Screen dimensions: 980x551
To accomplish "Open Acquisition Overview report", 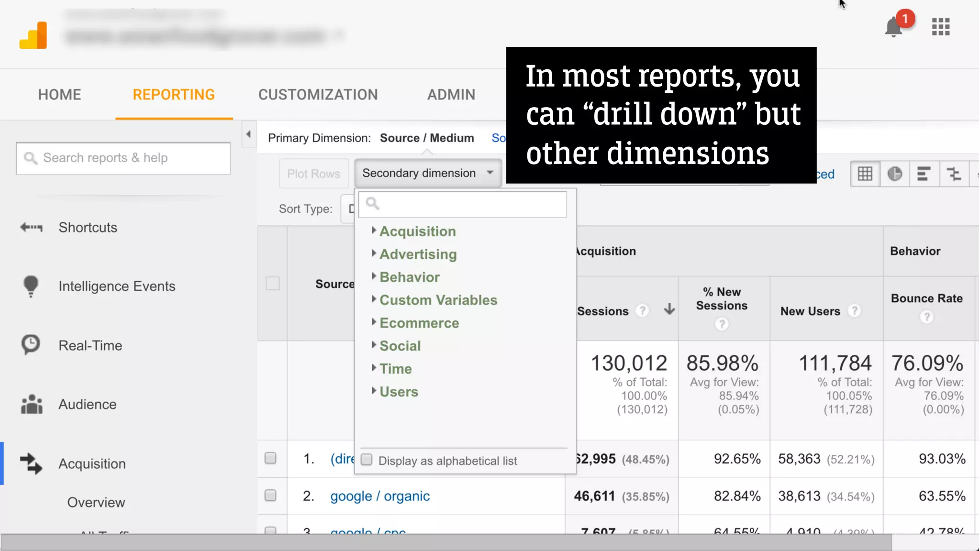I will coord(96,502).
